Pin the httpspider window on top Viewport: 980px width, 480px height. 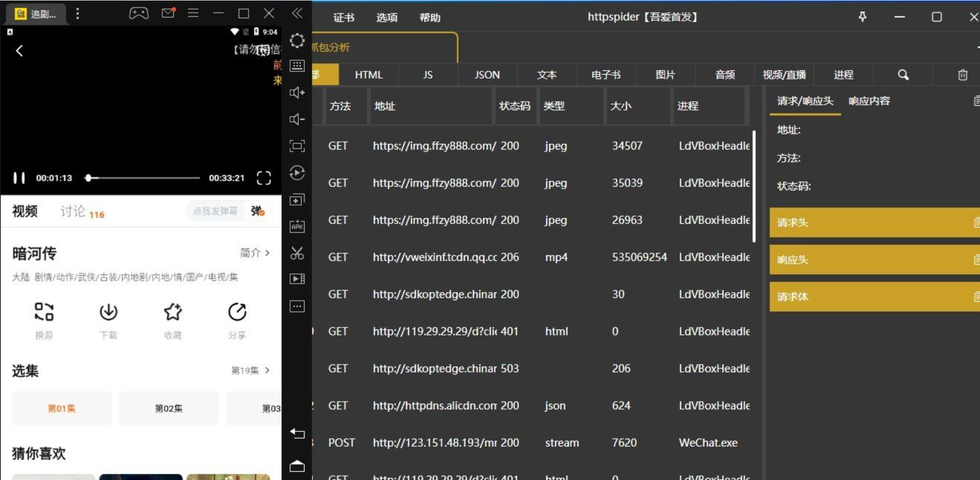[x=862, y=17]
